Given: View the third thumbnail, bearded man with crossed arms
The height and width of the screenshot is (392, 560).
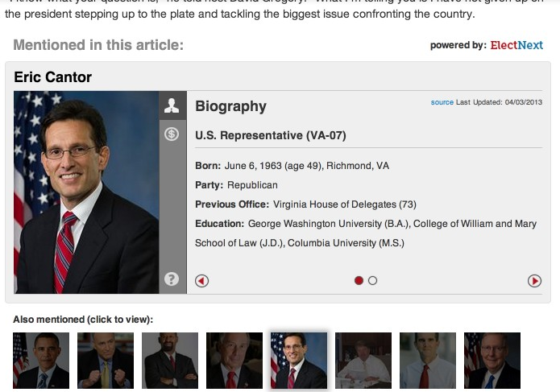Looking at the screenshot, I should click(x=170, y=361).
